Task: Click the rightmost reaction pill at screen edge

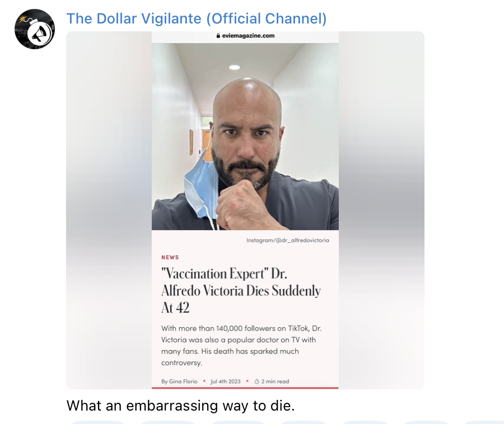Action: click(x=483, y=422)
